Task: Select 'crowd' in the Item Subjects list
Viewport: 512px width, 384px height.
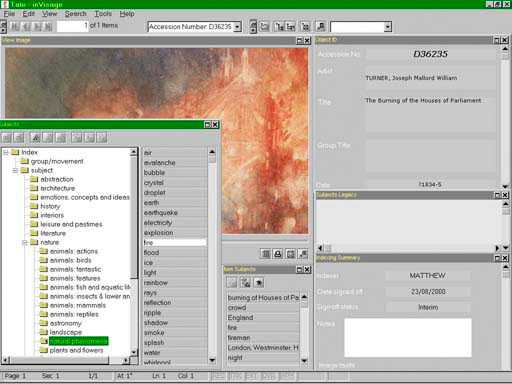Action: click(x=263, y=308)
